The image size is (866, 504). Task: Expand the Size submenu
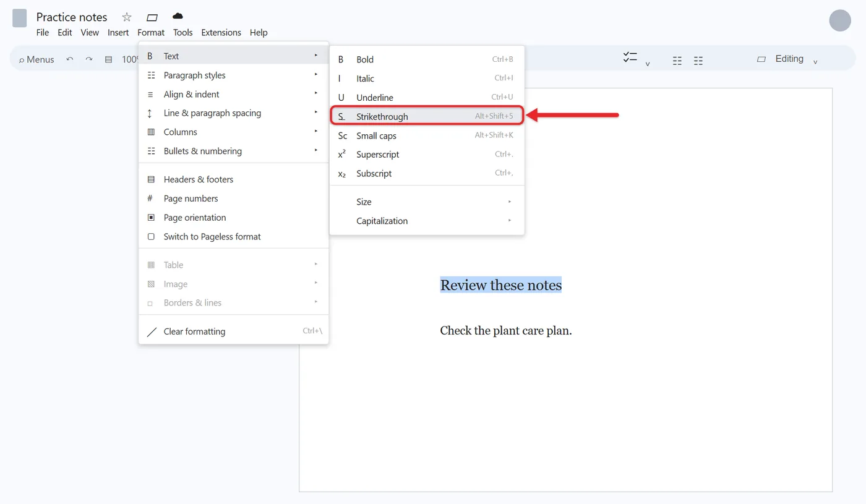pyautogui.click(x=427, y=202)
